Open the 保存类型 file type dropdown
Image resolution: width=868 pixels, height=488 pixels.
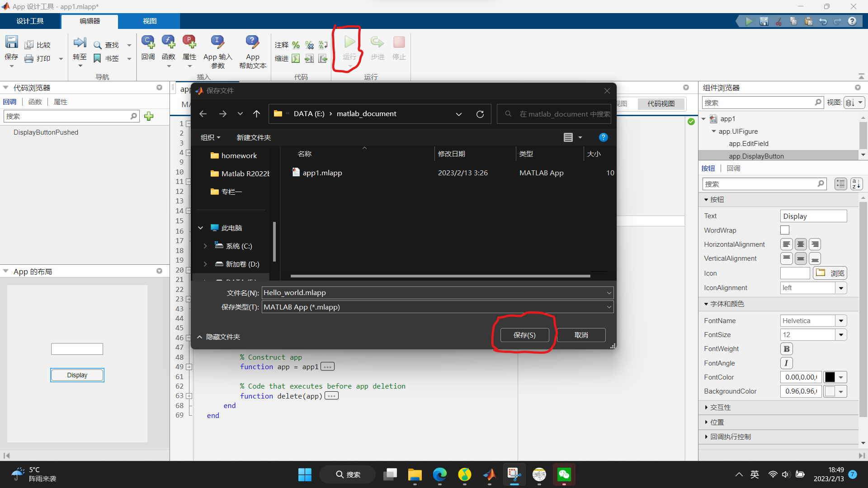point(609,307)
